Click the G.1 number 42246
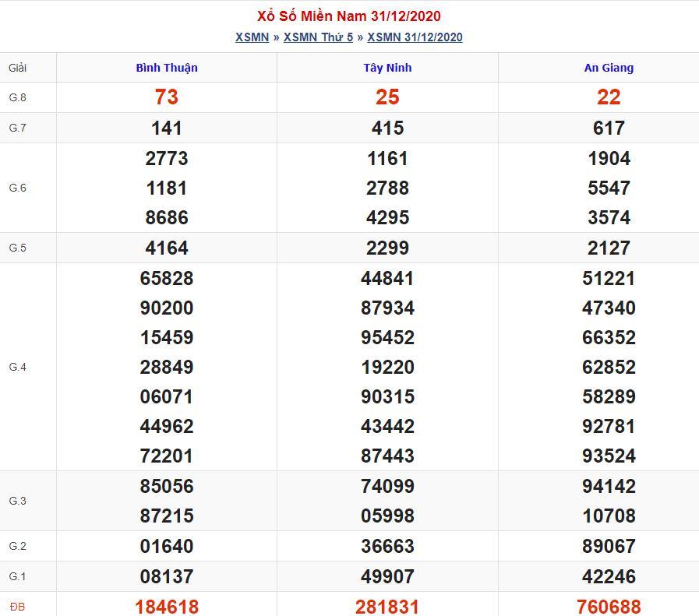This screenshot has height=616, width=699. tap(609, 576)
